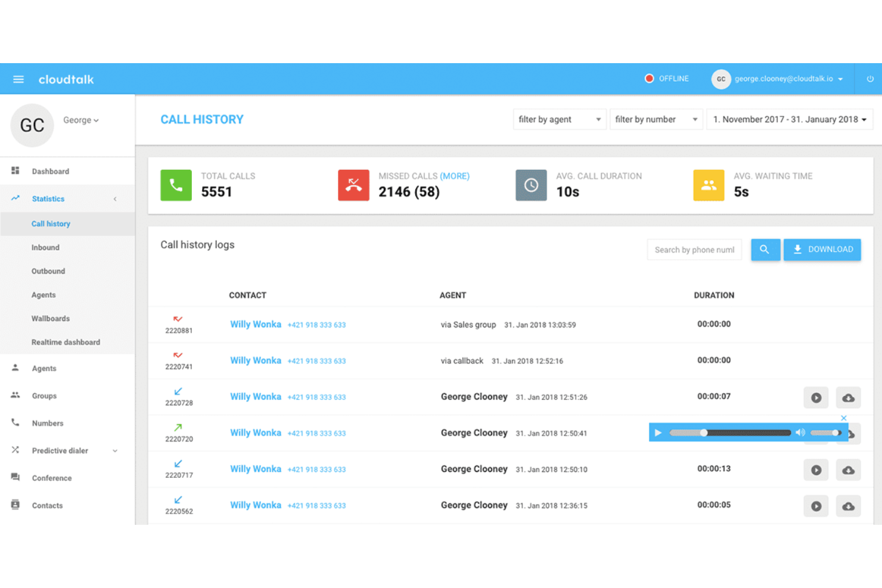Screen dimensions: 882x588
Task: Click the red Missed Calls icon
Action: [353, 185]
